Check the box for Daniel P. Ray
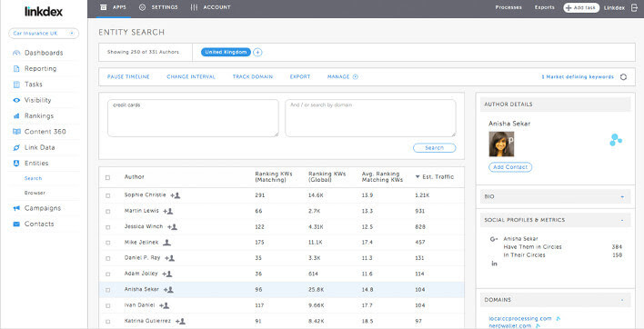Image resolution: width=644 pixels, height=329 pixels. [107, 258]
